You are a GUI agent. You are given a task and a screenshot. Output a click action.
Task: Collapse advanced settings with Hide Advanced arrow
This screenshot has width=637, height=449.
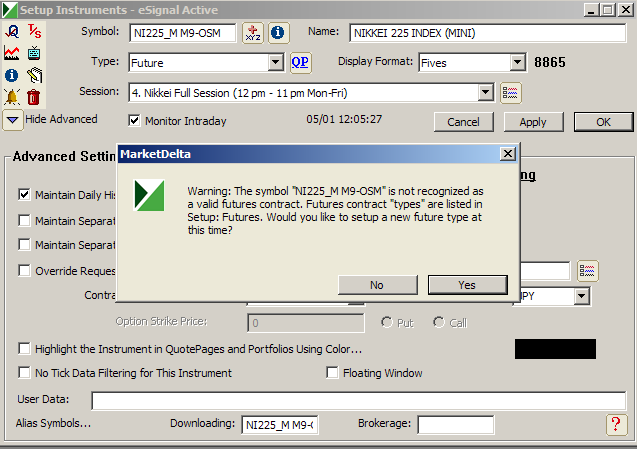(13, 120)
